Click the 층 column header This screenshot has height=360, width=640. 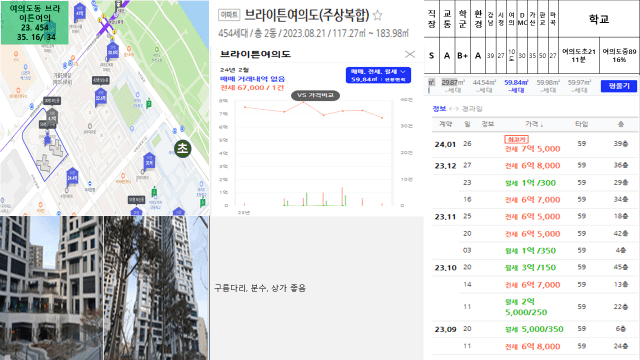621,124
